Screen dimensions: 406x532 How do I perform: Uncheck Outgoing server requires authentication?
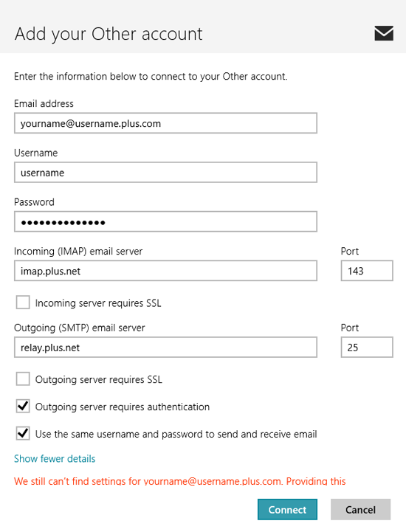[23, 406]
